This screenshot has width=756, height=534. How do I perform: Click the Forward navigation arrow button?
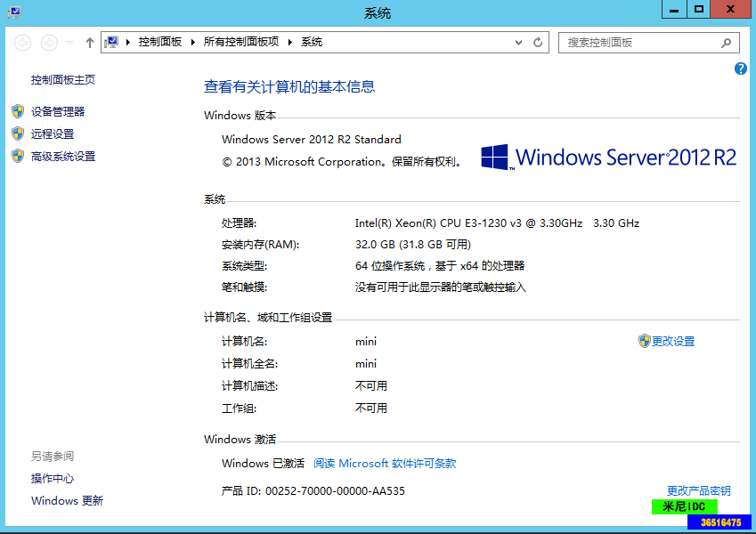point(50,43)
